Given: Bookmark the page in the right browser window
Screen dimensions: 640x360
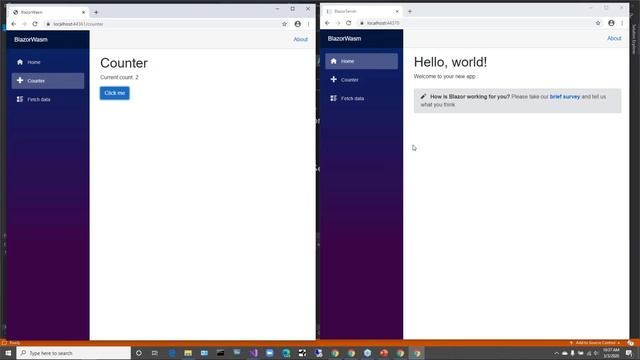Looking at the screenshot, I should point(598,23).
